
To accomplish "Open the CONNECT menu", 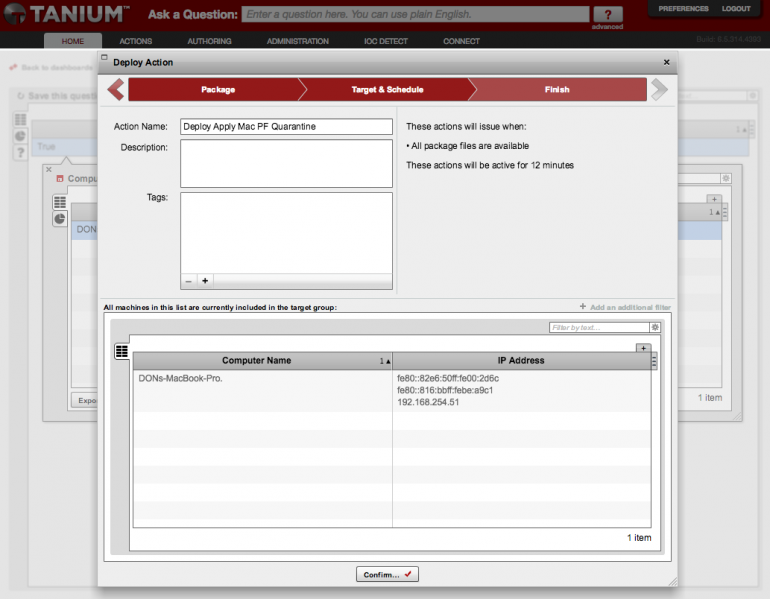I will 461,41.
